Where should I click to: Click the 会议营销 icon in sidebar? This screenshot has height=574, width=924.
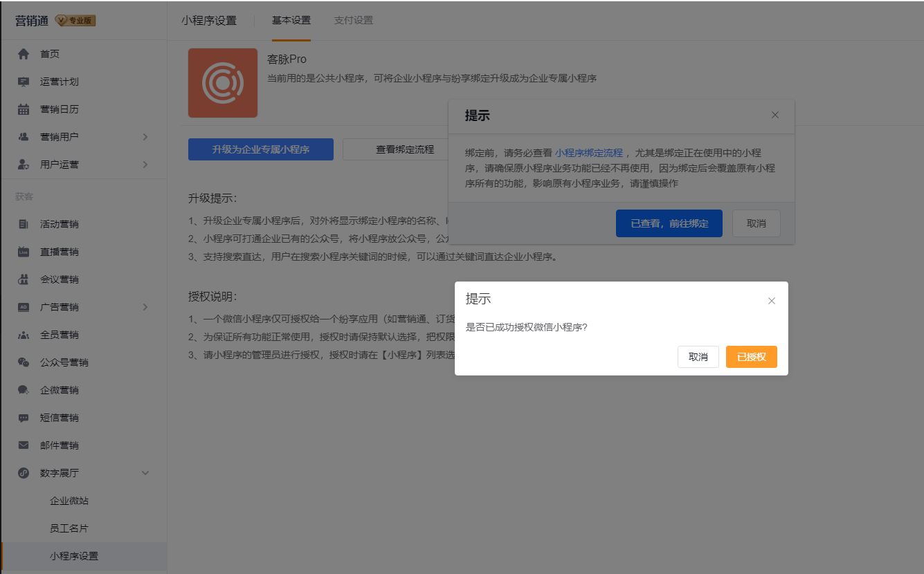tap(24, 279)
